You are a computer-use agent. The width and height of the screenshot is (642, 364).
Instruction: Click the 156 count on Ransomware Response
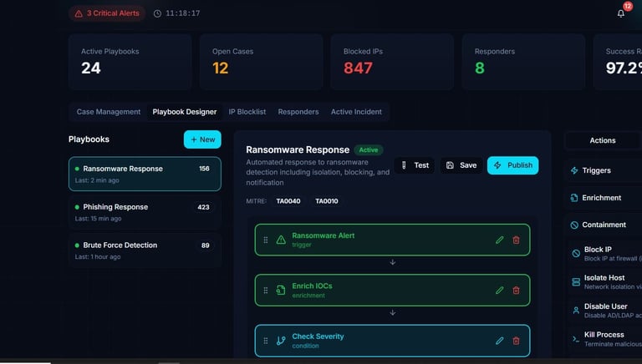204,169
